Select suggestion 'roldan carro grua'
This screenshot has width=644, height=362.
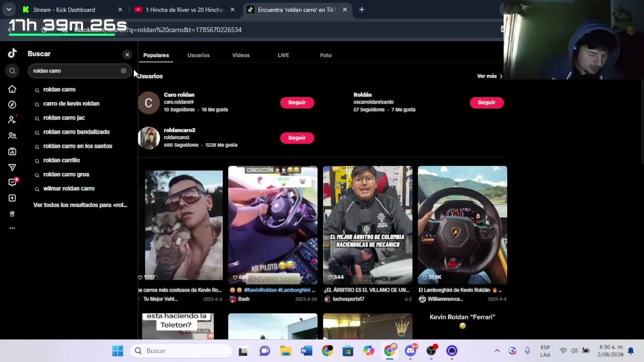[66, 174]
